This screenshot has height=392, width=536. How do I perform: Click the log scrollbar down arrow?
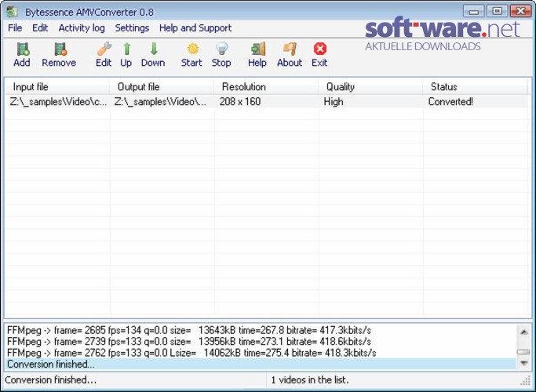click(523, 363)
